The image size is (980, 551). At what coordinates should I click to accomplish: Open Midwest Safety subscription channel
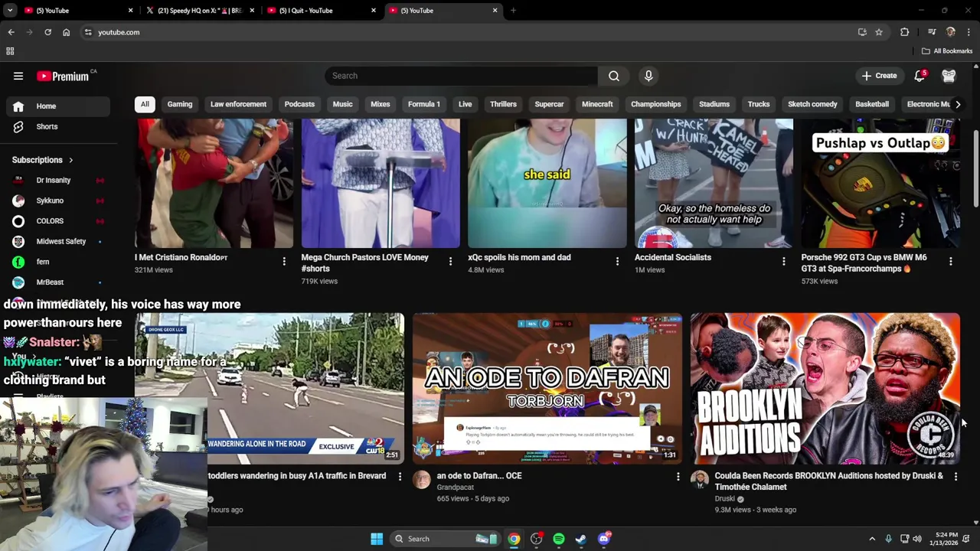(x=58, y=242)
